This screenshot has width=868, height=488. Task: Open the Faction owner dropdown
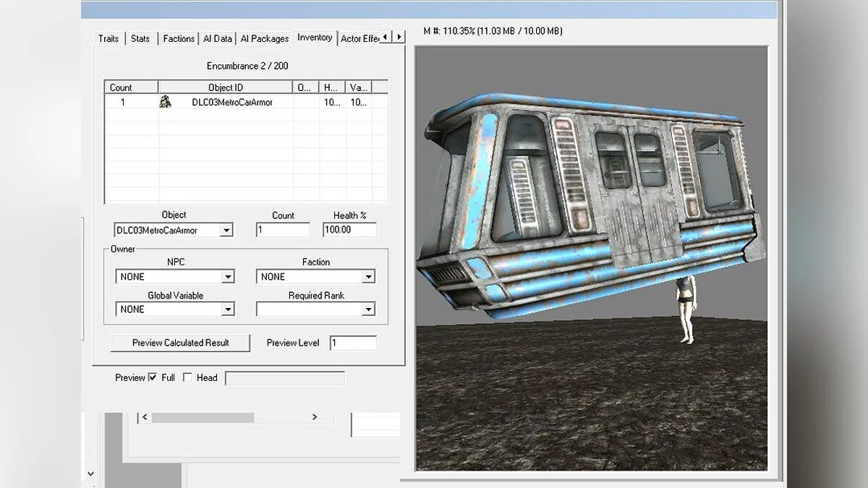click(368, 277)
